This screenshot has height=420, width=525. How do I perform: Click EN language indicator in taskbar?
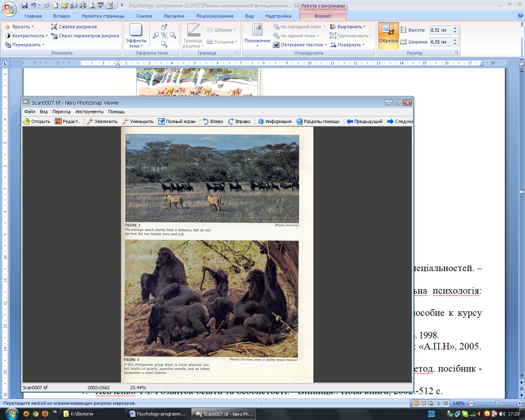431,414
